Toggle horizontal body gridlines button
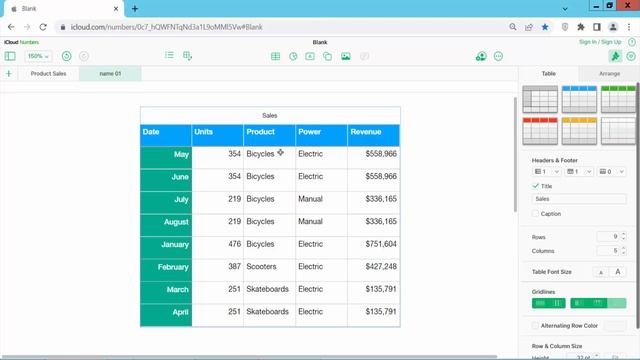 tap(540, 303)
